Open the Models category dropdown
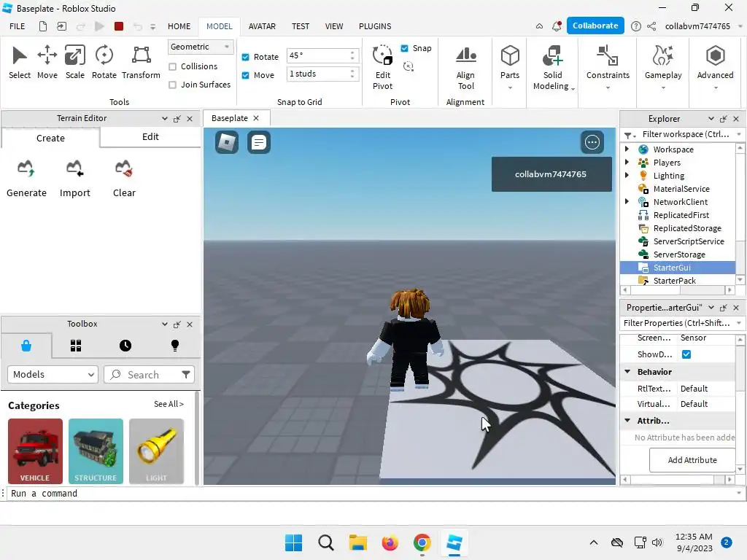This screenshot has width=747, height=560. point(53,375)
